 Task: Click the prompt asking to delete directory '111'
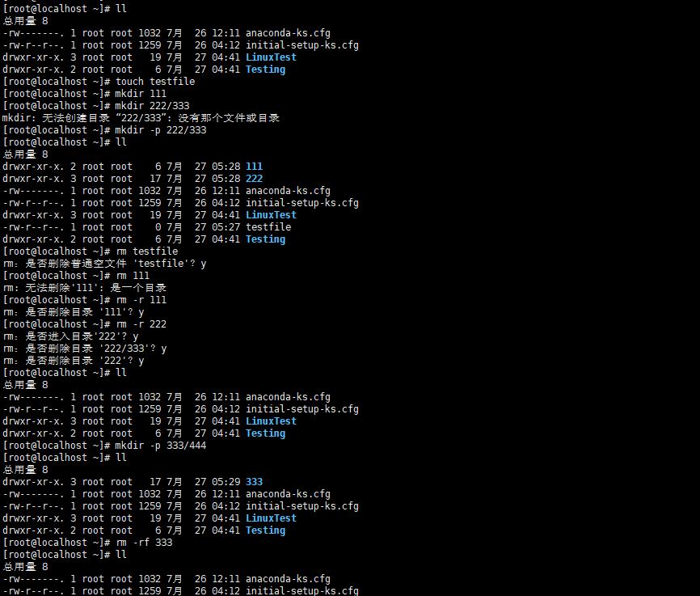point(74,312)
